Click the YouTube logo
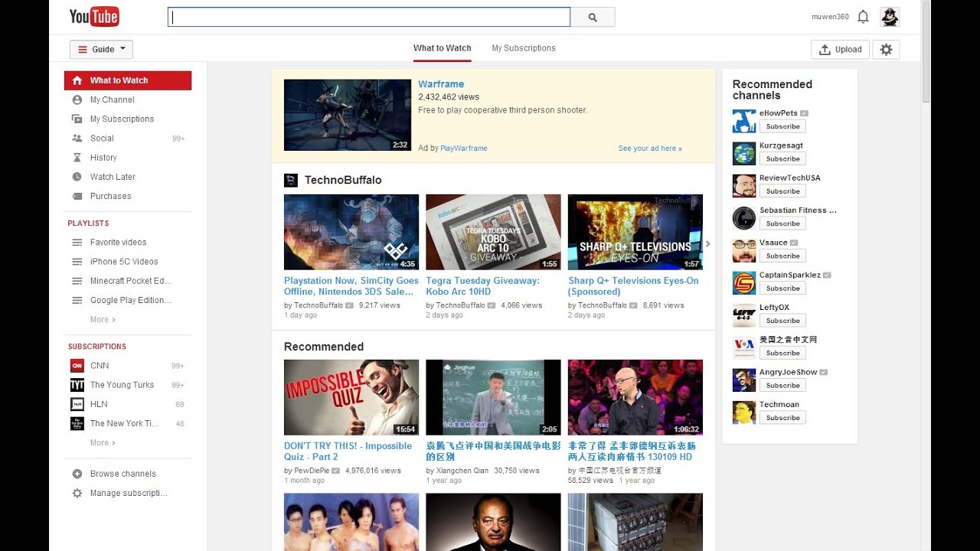Image resolution: width=980 pixels, height=551 pixels. pyautogui.click(x=94, y=16)
